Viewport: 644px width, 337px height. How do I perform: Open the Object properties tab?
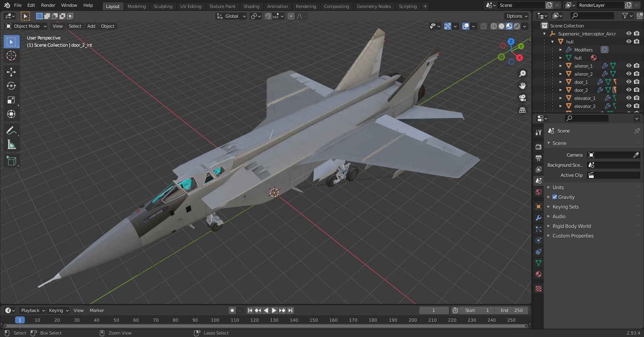click(x=539, y=207)
